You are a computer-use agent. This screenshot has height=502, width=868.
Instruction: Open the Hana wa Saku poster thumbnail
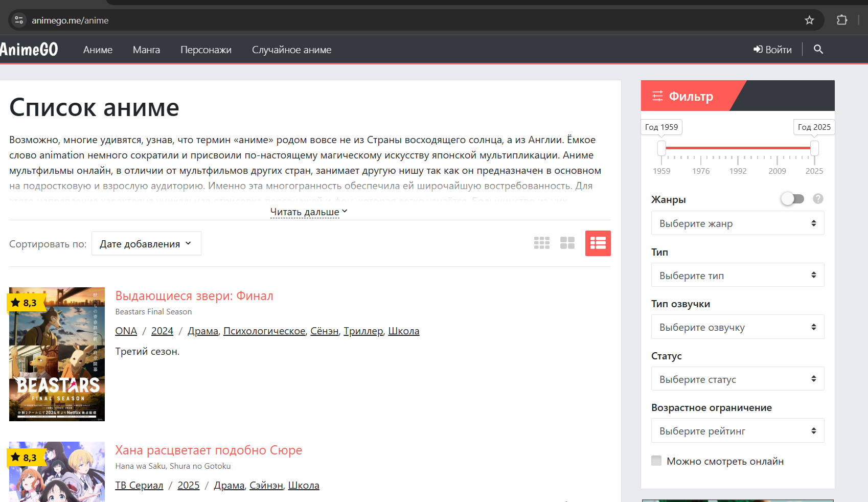pos(57,472)
